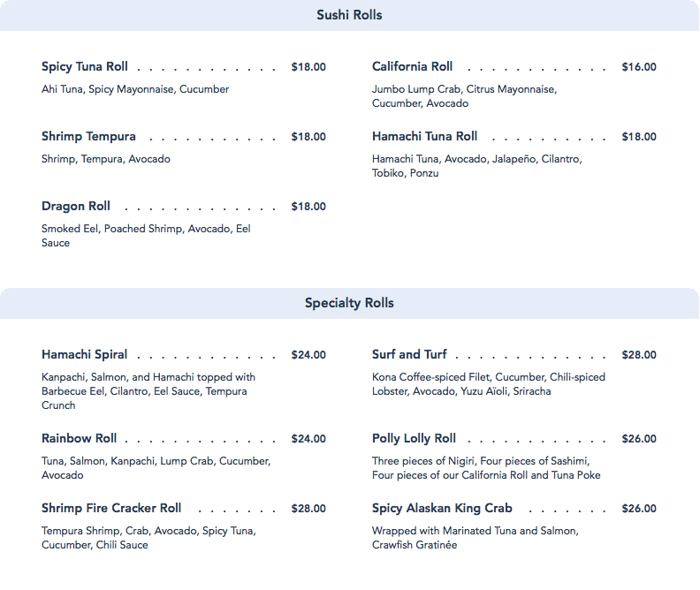Select the California Roll menu item
Viewport: 700px width, 590px height.
tap(412, 67)
